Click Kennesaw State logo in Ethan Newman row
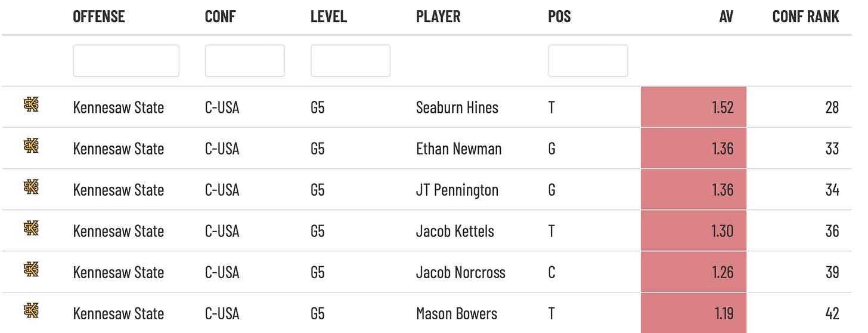 31,146
